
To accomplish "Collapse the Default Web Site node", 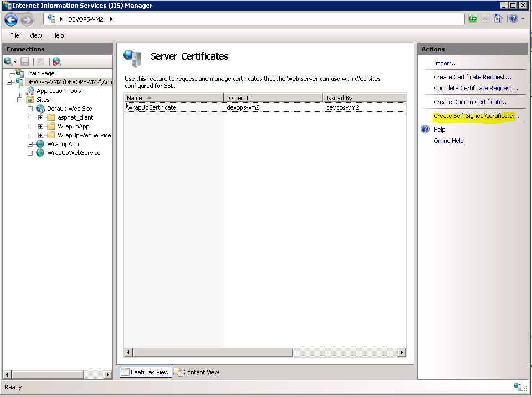I will point(30,109).
